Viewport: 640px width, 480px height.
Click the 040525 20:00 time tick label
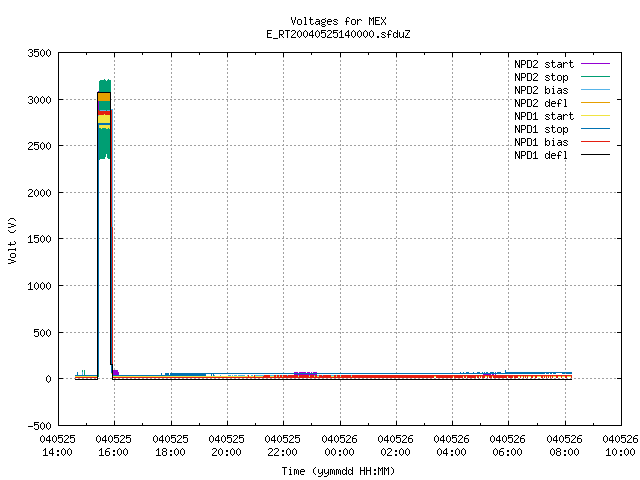pos(226,446)
